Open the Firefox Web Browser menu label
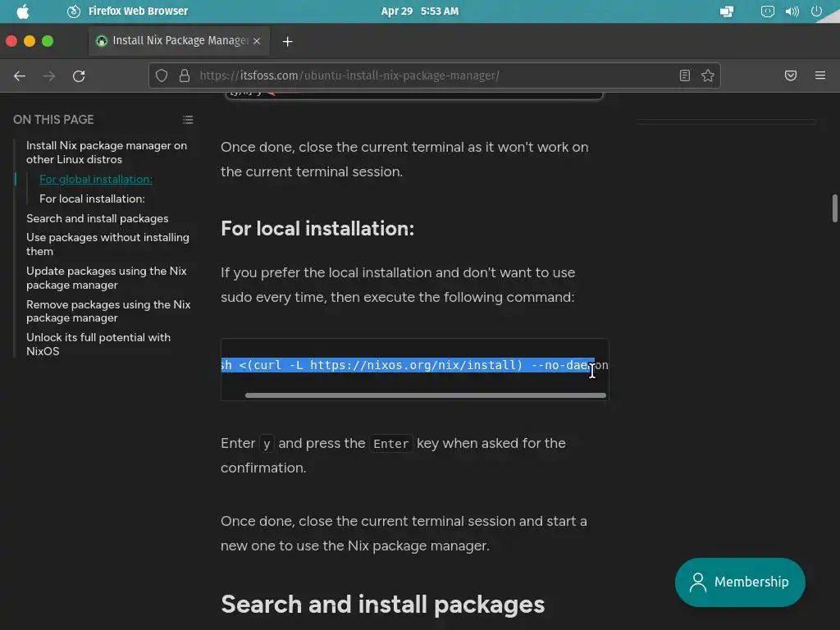The width and height of the screenshot is (840, 630). coord(138,11)
